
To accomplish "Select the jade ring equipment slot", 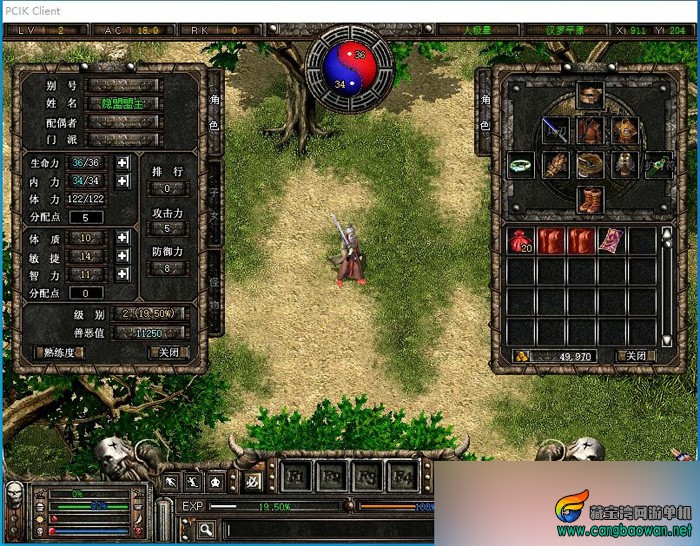I will click(x=521, y=165).
